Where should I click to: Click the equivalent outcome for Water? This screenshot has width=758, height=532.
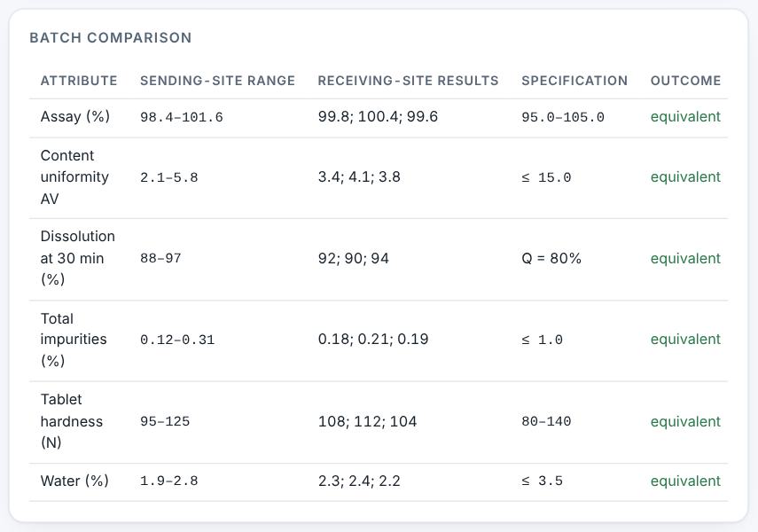click(685, 481)
